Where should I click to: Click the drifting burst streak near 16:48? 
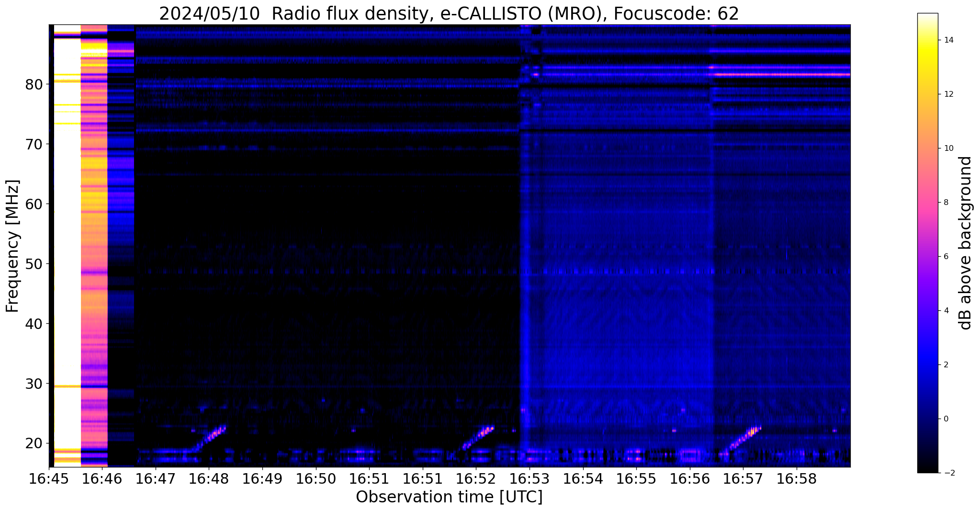coord(210,437)
